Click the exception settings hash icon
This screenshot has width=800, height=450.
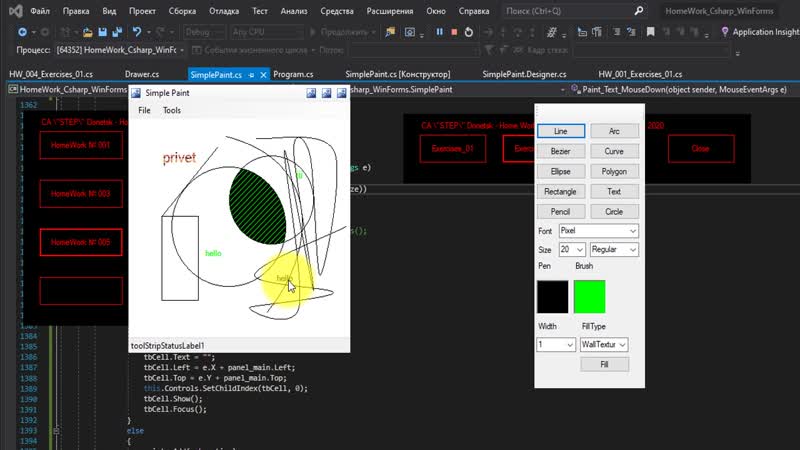click(552, 32)
